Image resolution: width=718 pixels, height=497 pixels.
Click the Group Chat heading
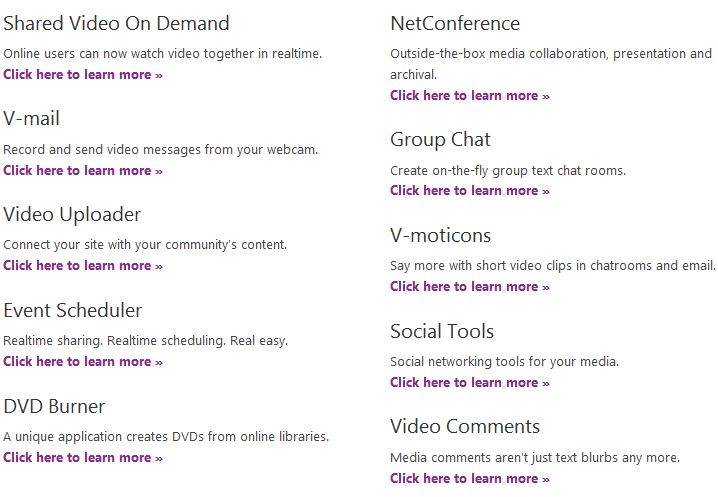(441, 140)
